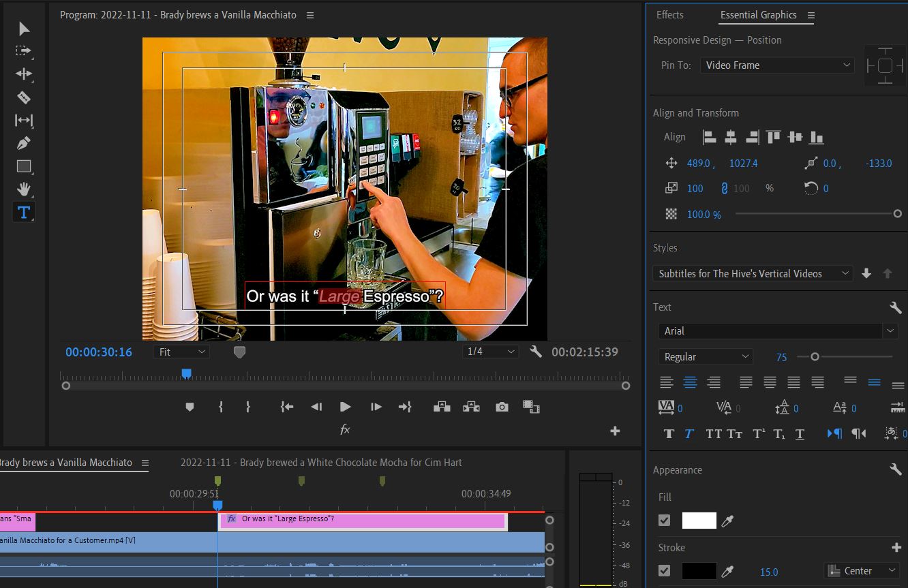Add a new stroke with plus icon
This screenshot has height=588, width=908.
click(897, 548)
